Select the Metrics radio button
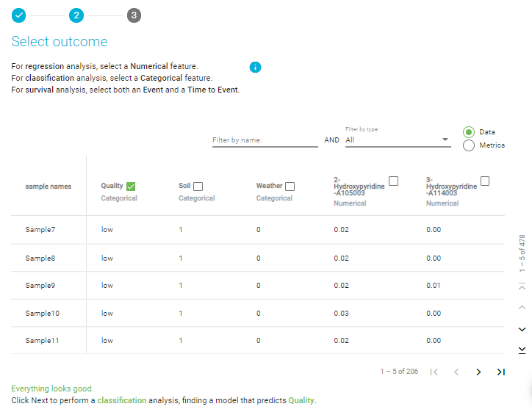This screenshot has width=532, height=412. 469,145
